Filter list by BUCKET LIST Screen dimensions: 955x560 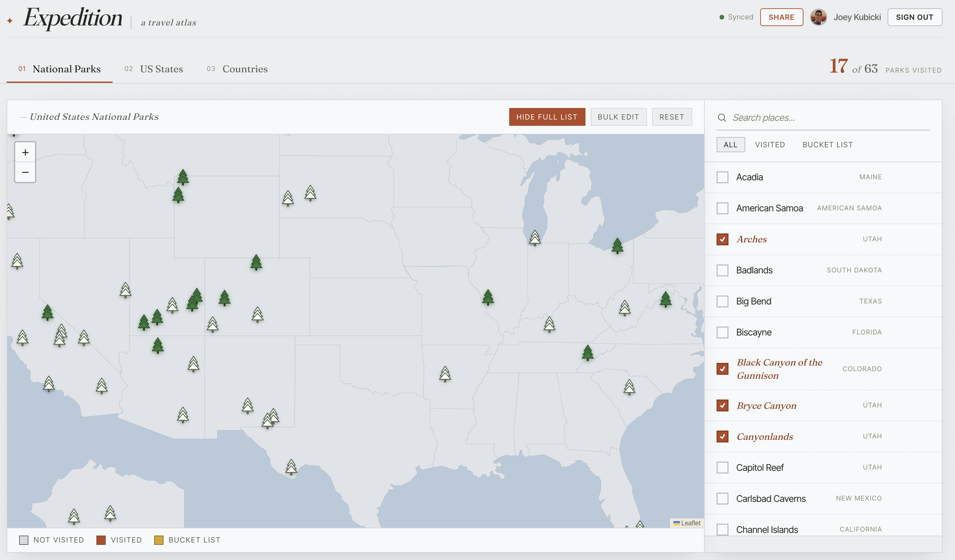[x=828, y=145]
